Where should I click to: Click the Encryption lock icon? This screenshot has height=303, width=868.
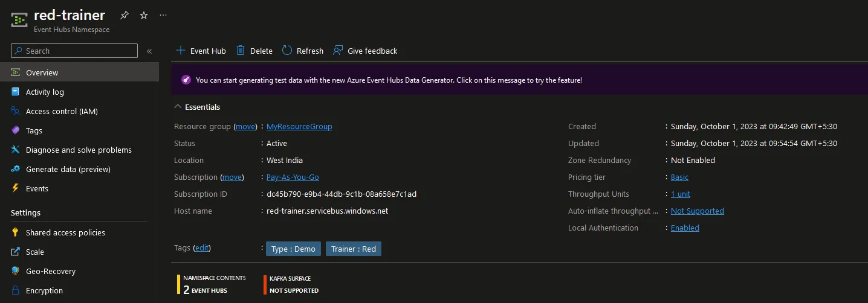(15, 290)
